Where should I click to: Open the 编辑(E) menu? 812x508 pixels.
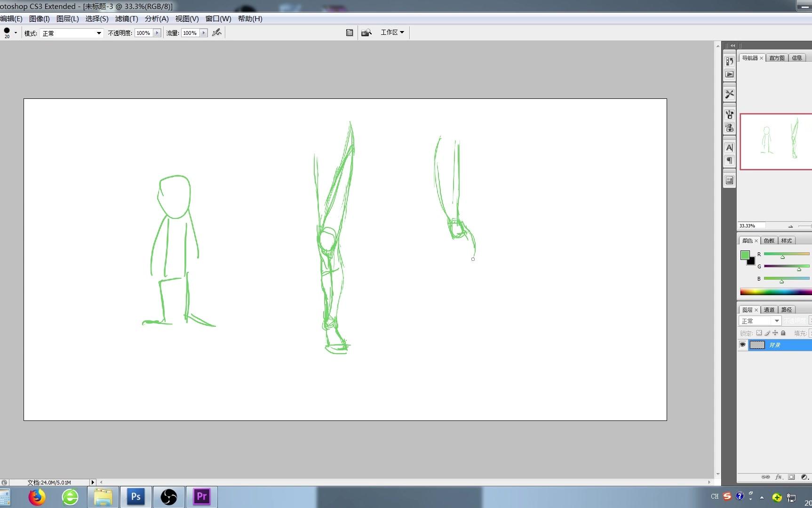(x=11, y=19)
